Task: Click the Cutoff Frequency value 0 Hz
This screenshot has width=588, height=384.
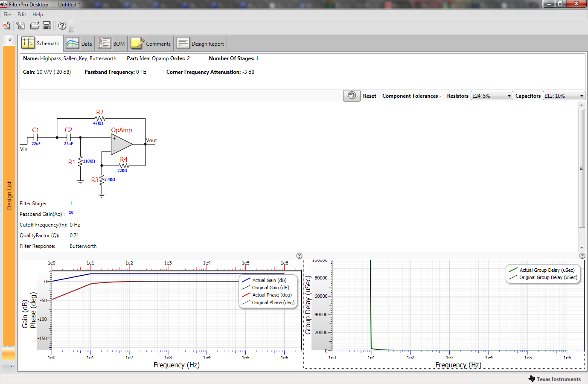Action: pyautogui.click(x=75, y=225)
